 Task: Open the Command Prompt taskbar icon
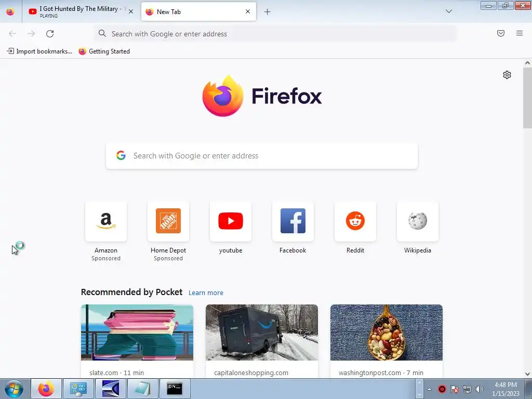click(x=175, y=389)
